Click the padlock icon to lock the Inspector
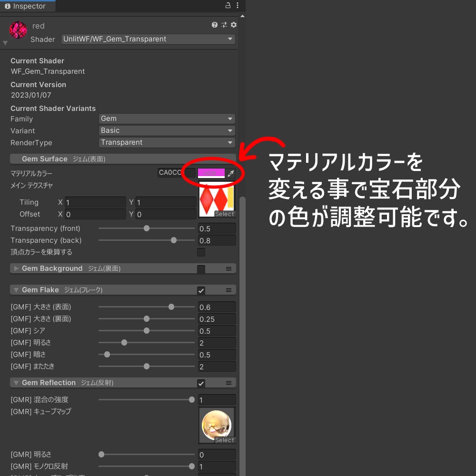This screenshot has height=476, width=476. [227, 5]
